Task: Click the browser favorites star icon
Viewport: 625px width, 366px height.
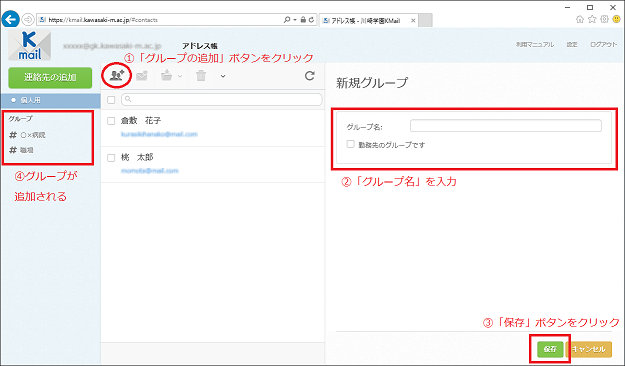Action: click(592, 19)
